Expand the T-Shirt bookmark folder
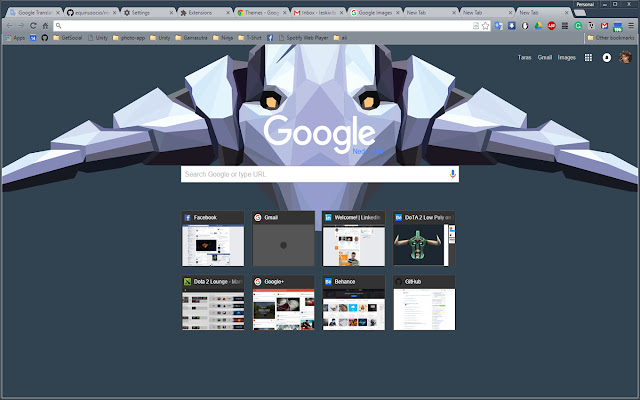Viewport: 640px width, 400px height. click(249, 38)
